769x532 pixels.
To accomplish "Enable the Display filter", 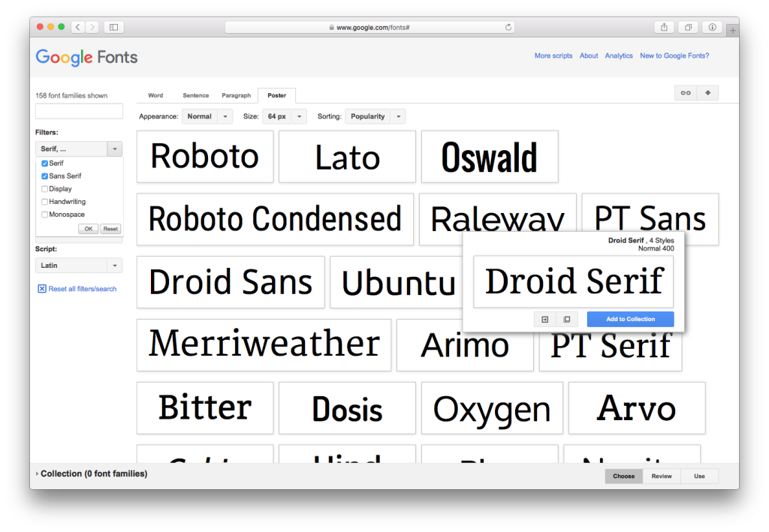I will [44, 189].
